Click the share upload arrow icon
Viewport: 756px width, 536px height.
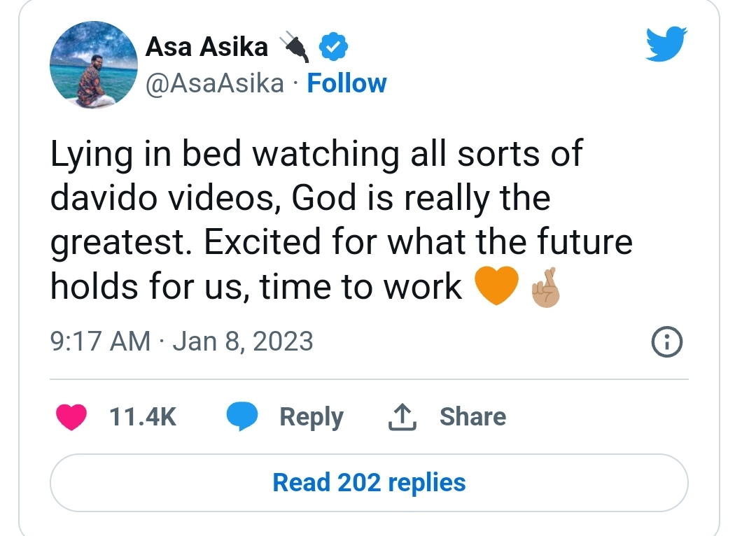click(x=402, y=417)
